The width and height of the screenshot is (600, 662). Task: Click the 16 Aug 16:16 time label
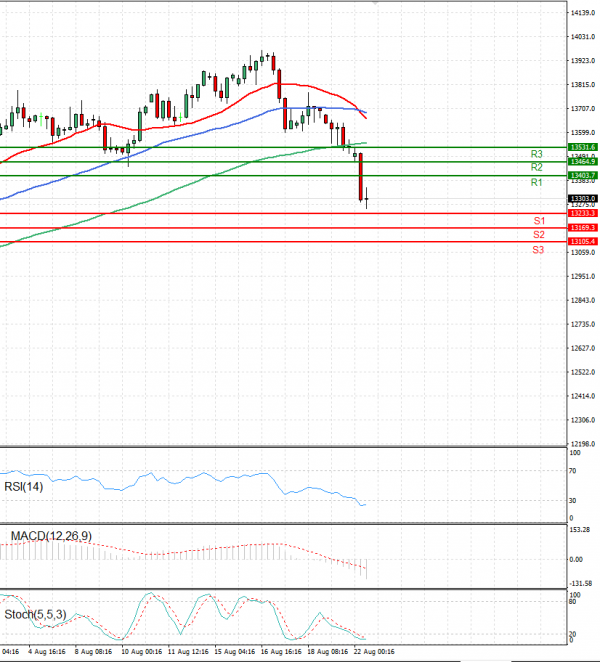coord(281,651)
